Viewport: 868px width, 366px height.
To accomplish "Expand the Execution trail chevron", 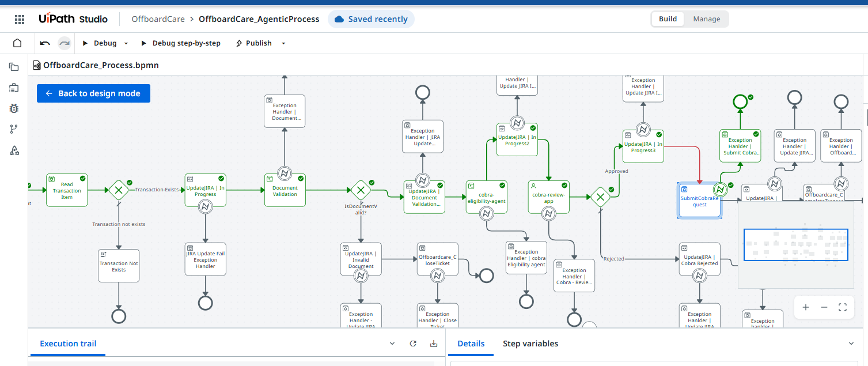I will pos(392,344).
